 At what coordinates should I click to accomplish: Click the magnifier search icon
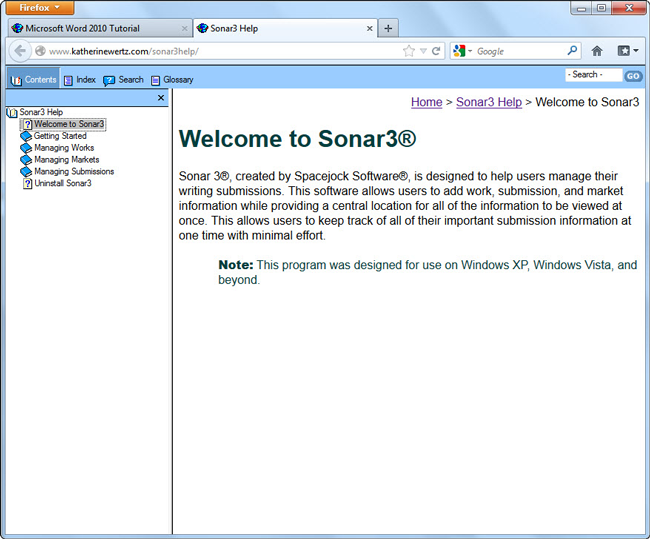pos(572,51)
